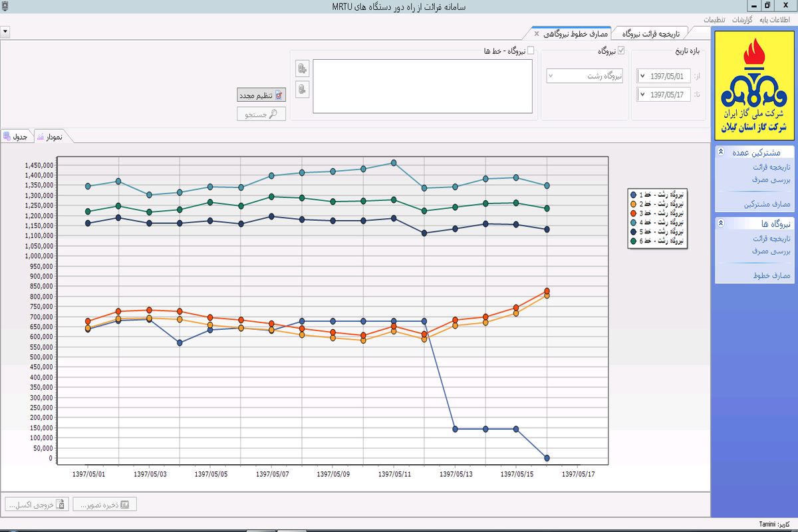The image size is (798, 532).
Task: Click inside the empty lines list box
Action: pos(422,86)
